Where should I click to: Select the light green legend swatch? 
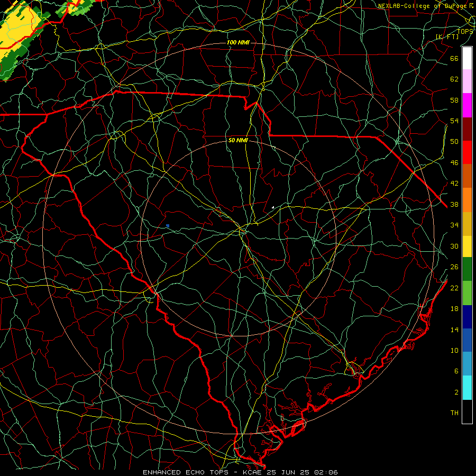click(x=467, y=292)
